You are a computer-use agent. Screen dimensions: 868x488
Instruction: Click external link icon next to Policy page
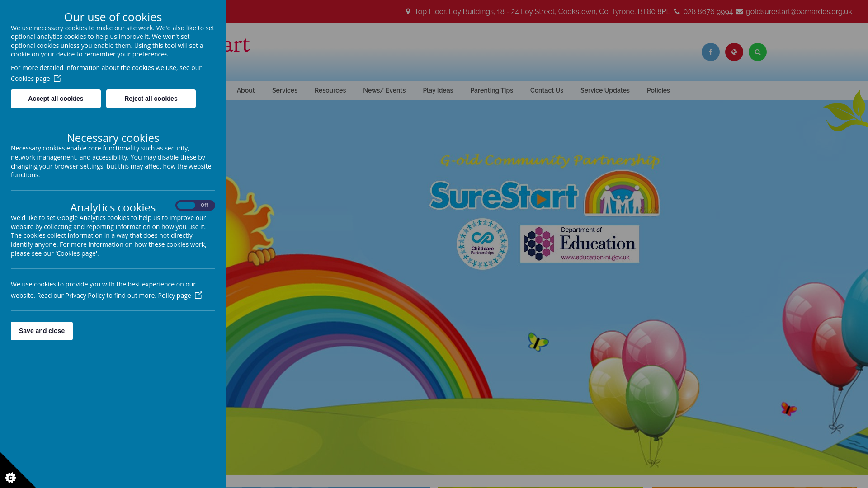click(198, 295)
